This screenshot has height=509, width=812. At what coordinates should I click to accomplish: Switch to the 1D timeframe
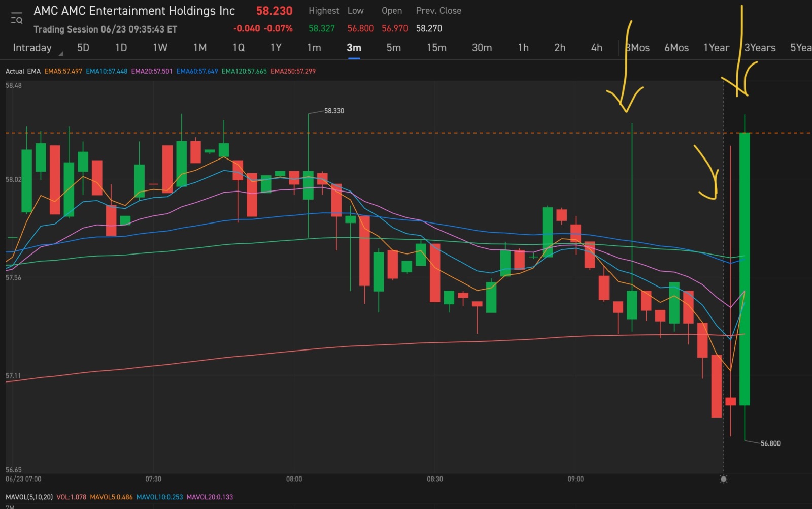point(121,48)
